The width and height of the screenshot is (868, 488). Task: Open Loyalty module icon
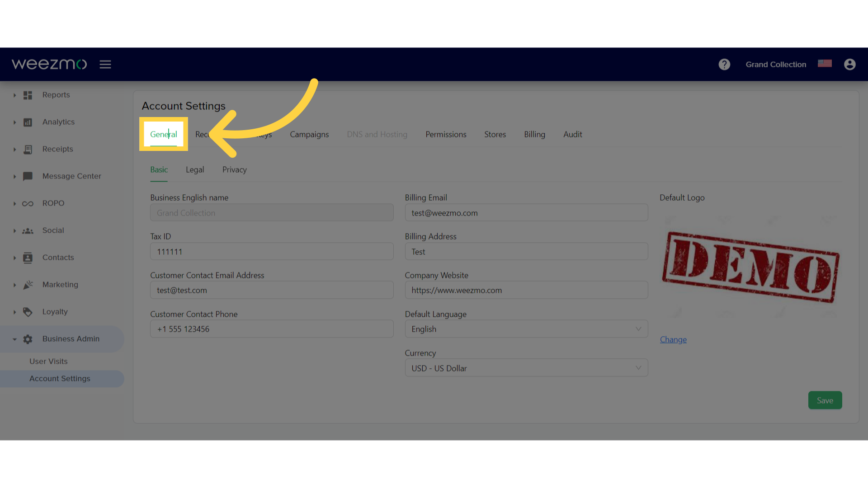(28, 311)
